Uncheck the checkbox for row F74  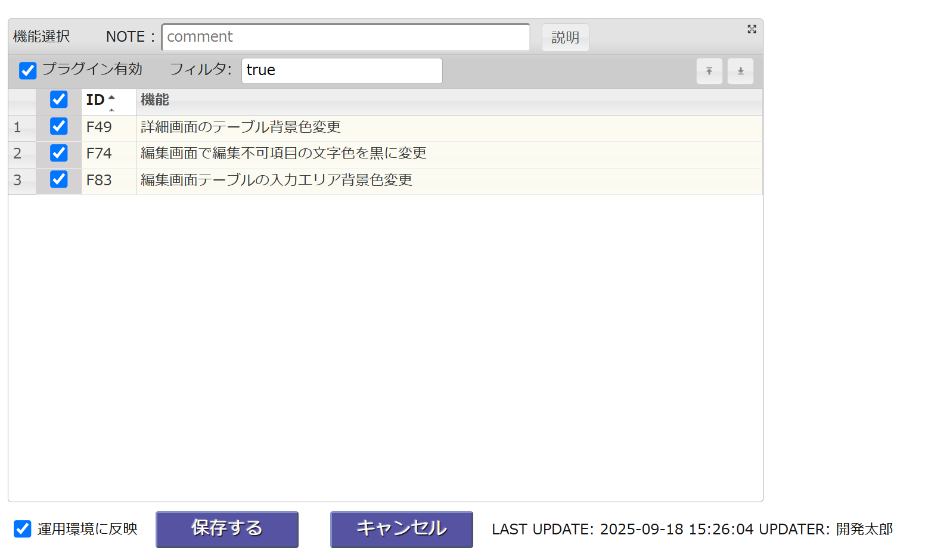coord(58,153)
